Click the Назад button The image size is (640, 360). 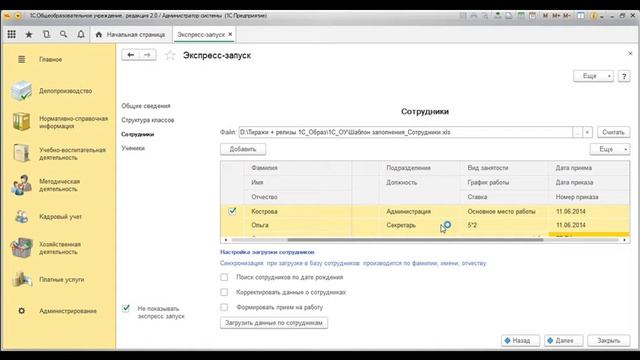[x=520, y=340]
